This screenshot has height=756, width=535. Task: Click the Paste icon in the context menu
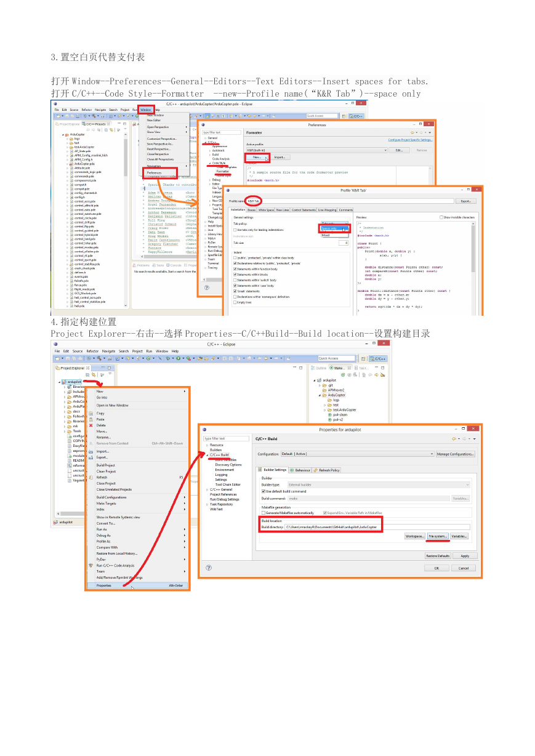coord(91,419)
